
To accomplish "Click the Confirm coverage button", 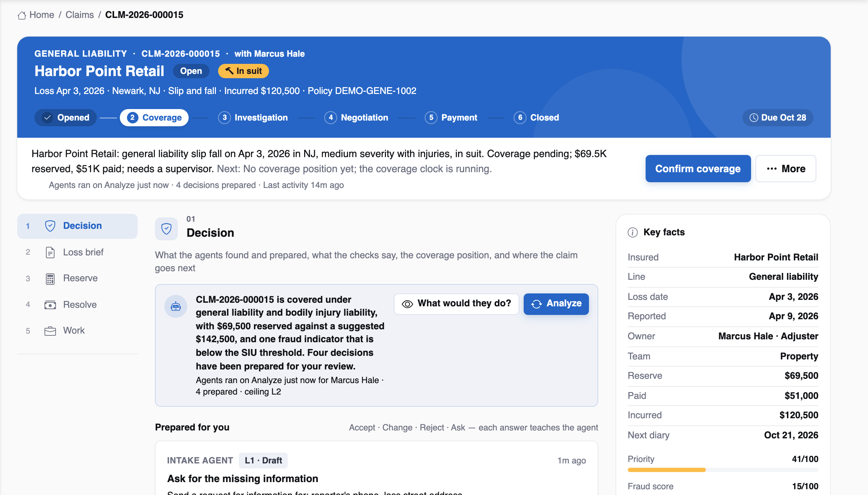I will (698, 169).
